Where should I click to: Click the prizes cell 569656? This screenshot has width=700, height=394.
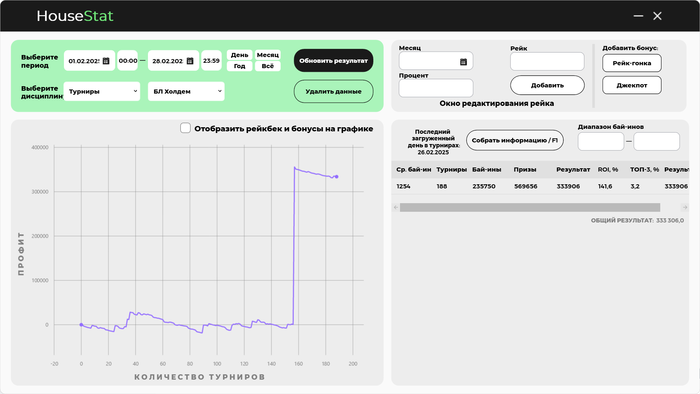pos(525,187)
